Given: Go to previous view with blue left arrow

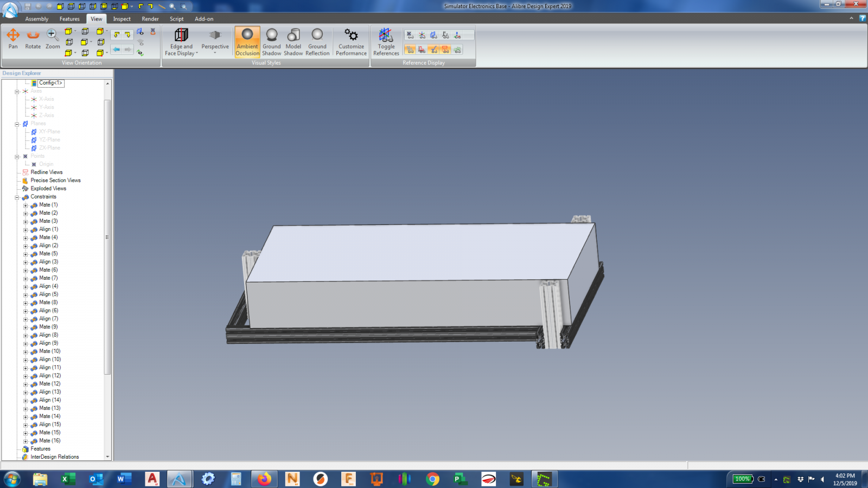Looking at the screenshot, I should point(117,49).
